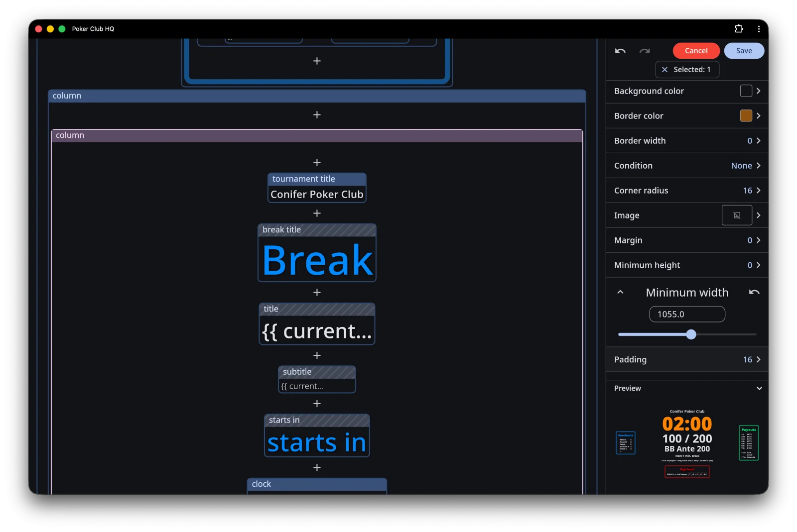Click the redo arrow in top toolbar
Viewport: 797px width, 532px height.
click(645, 51)
